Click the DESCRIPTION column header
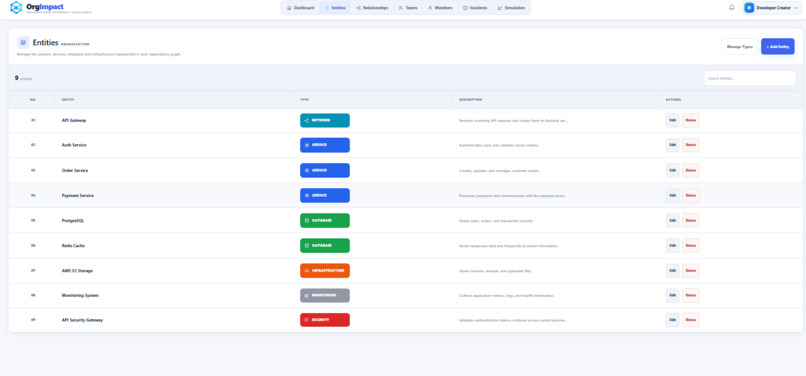This screenshot has height=376, width=806. 470,99
